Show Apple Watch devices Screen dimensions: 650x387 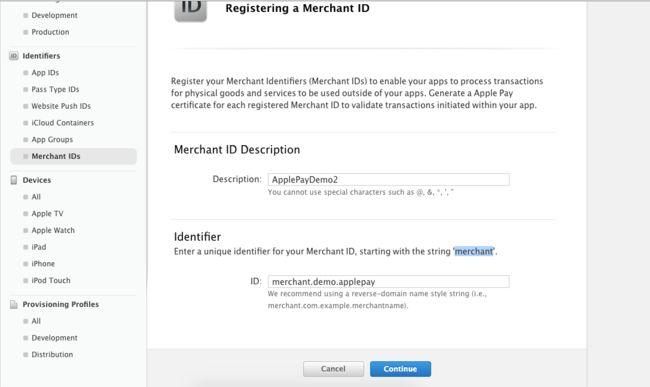click(53, 230)
